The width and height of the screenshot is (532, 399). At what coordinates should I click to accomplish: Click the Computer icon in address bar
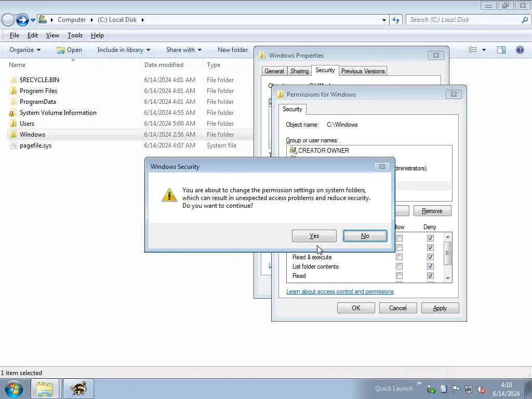coord(43,19)
